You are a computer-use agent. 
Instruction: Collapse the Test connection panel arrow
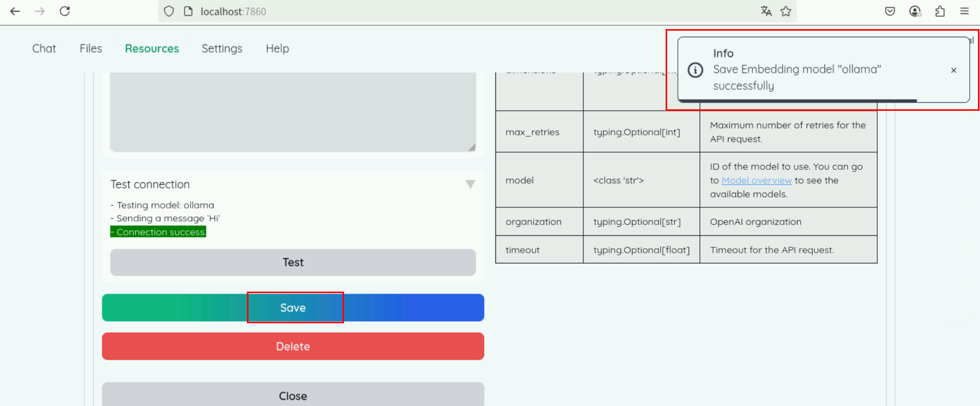coord(470,184)
